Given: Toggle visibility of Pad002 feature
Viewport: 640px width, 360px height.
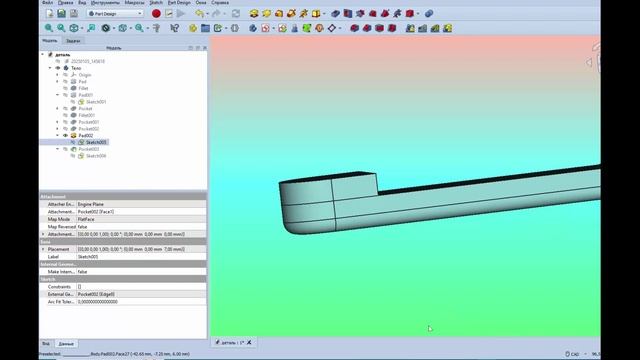Looking at the screenshot, I should [x=65, y=136].
